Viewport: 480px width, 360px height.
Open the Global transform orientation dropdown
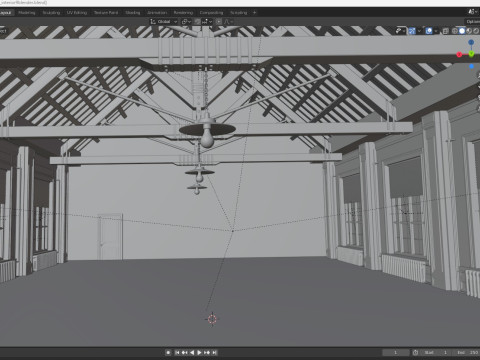pyautogui.click(x=164, y=22)
